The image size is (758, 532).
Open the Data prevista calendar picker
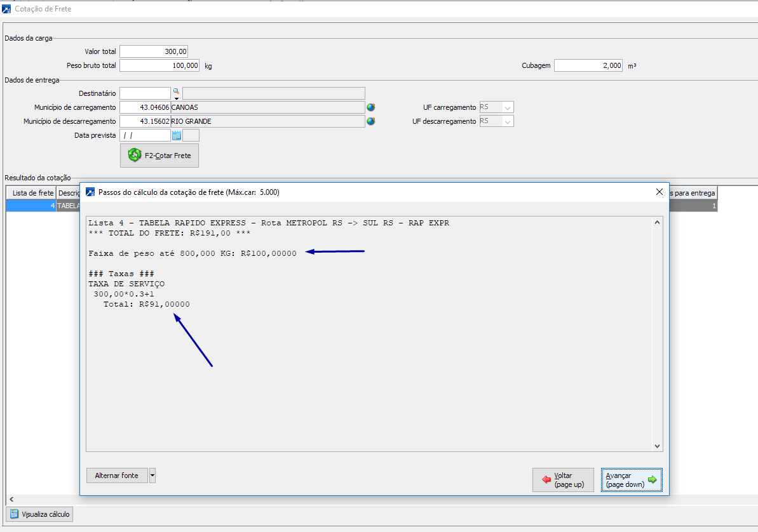(x=177, y=135)
